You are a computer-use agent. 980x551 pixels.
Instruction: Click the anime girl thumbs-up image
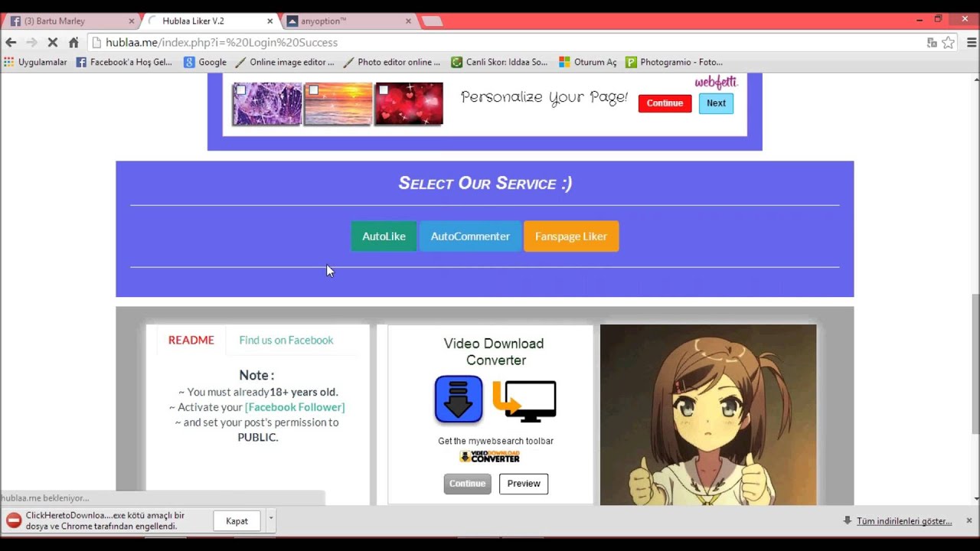click(x=708, y=414)
